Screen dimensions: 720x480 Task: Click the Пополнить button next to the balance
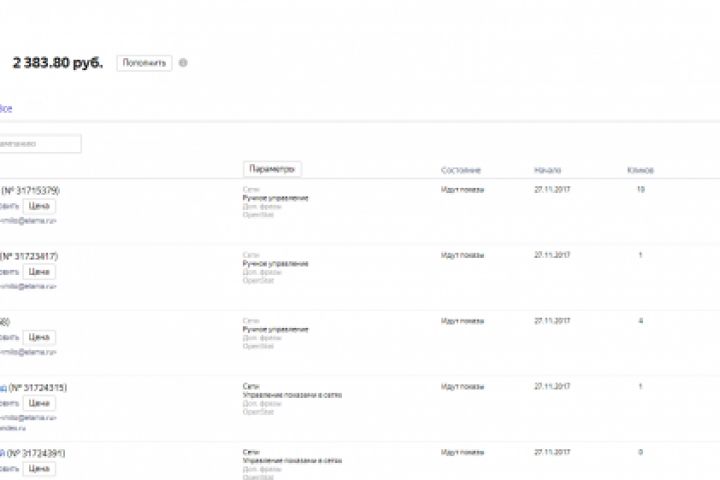144,63
